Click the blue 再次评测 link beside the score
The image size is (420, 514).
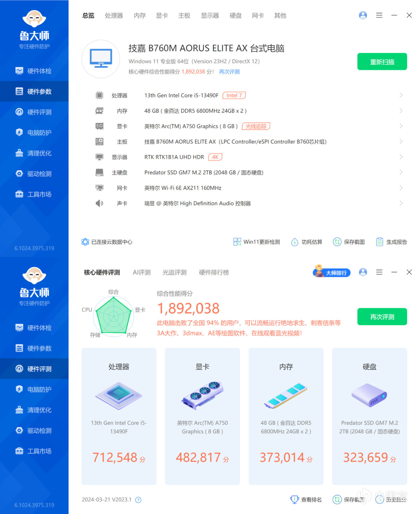229,72
